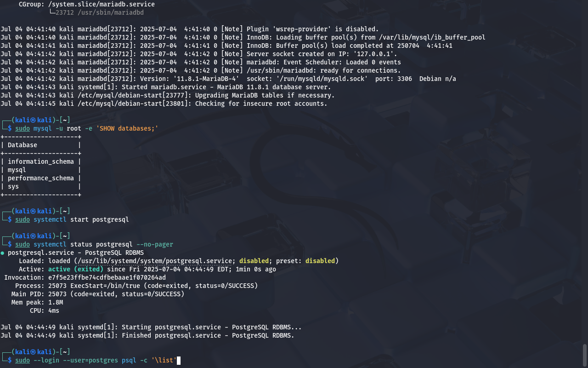The height and width of the screenshot is (368, 588).
Task: Click 'ready for connections' log line
Action: click(201, 70)
